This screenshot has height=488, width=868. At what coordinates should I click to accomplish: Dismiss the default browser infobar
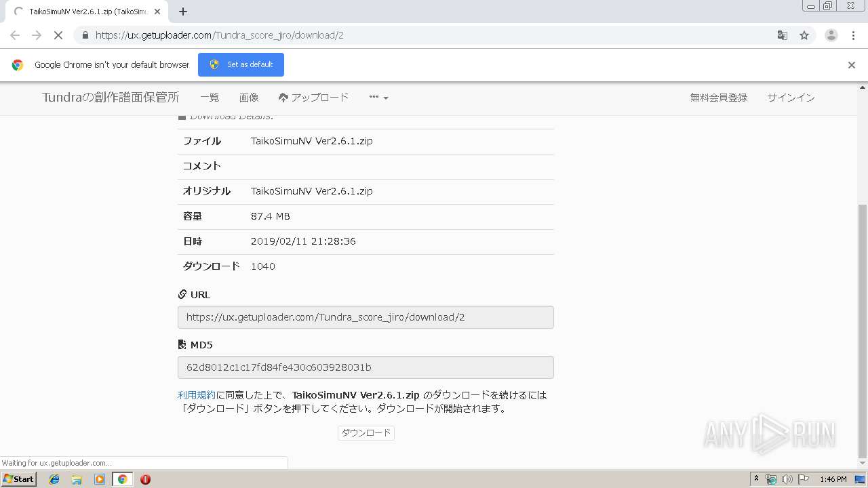coord(852,65)
